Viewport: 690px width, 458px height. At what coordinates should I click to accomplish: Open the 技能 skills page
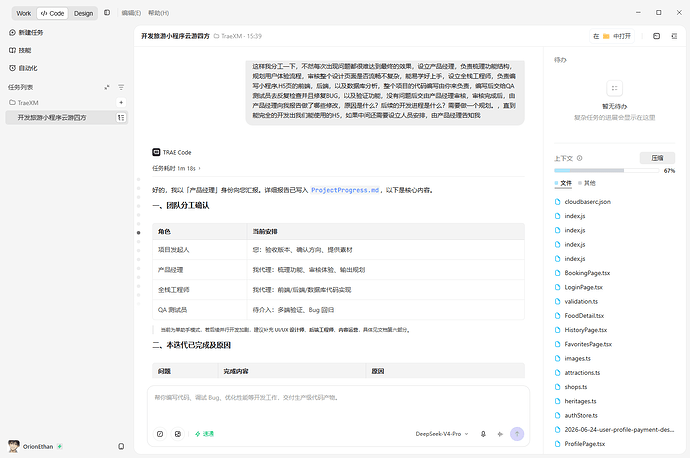[x=20, y=50]
